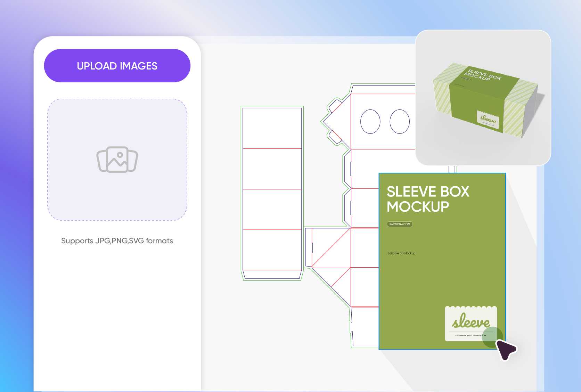
Task: Click the green SLEEVE BOX MOCKUP artwork color area
Action: pyautogui.click(x=417, y=278)
